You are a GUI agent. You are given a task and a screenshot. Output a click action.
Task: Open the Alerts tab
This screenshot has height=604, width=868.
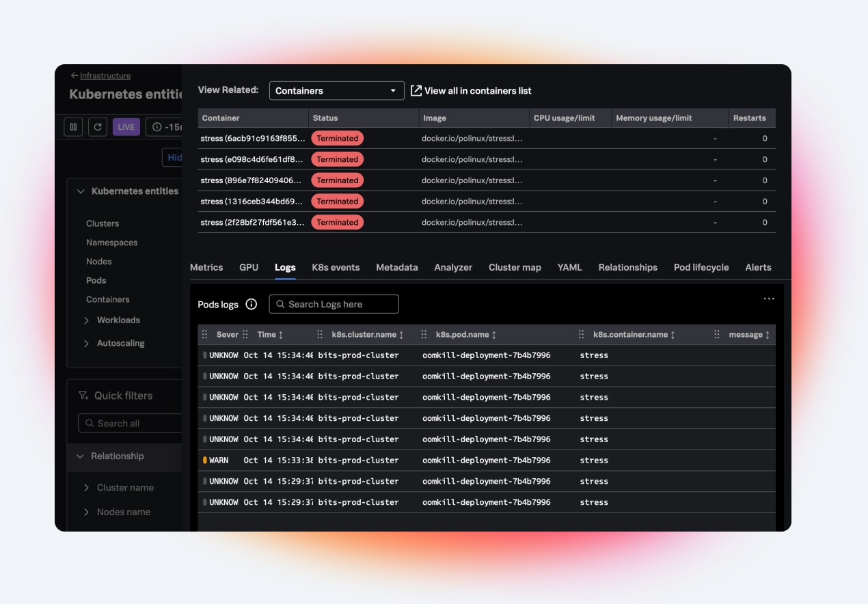pos(758,268)
